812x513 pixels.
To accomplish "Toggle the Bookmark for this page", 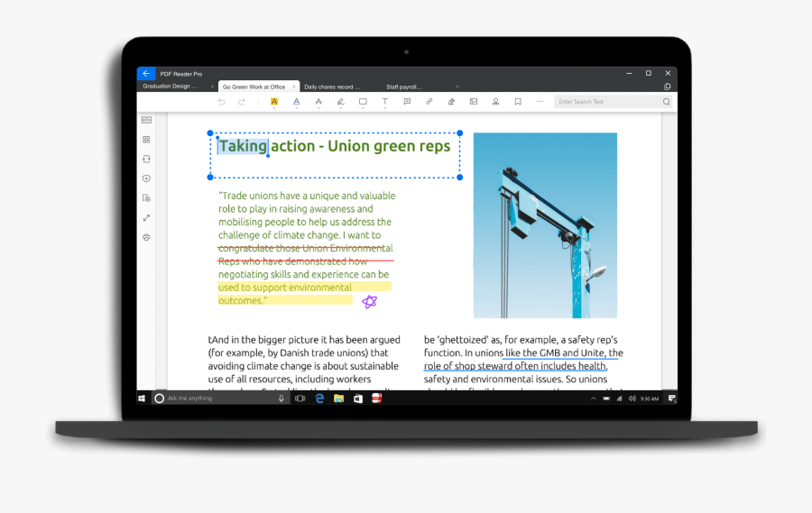I will pyautogui.click(x=518, y=102).
